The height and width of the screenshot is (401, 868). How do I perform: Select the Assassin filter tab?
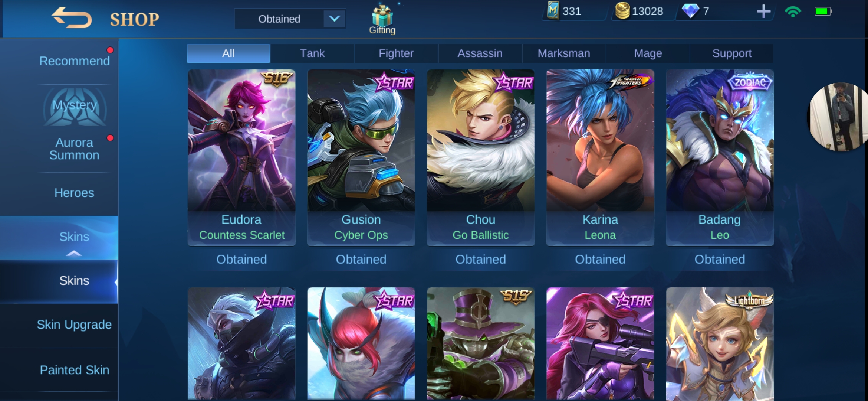(480, 53)
